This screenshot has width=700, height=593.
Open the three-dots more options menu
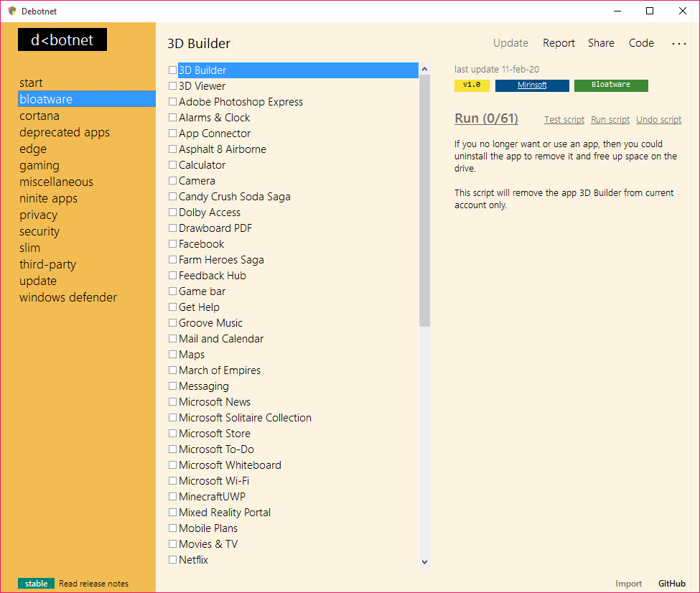point(678,44)
